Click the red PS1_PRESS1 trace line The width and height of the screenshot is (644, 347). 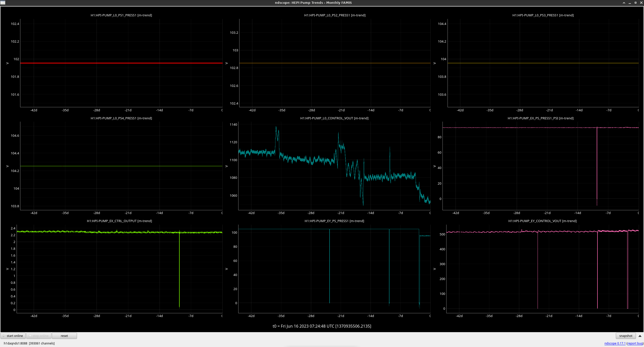(x=121, y=63)
